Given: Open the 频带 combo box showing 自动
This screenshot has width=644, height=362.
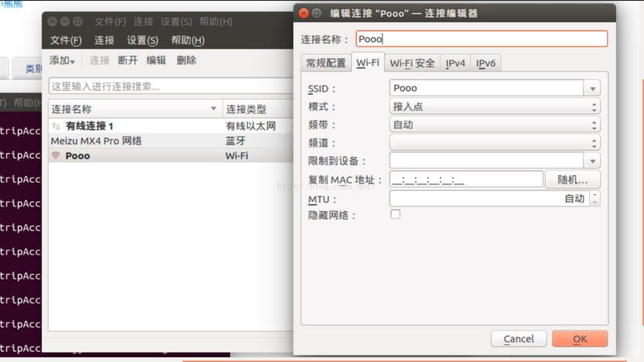Looking at the screenshot, I should tap(495, 125).
